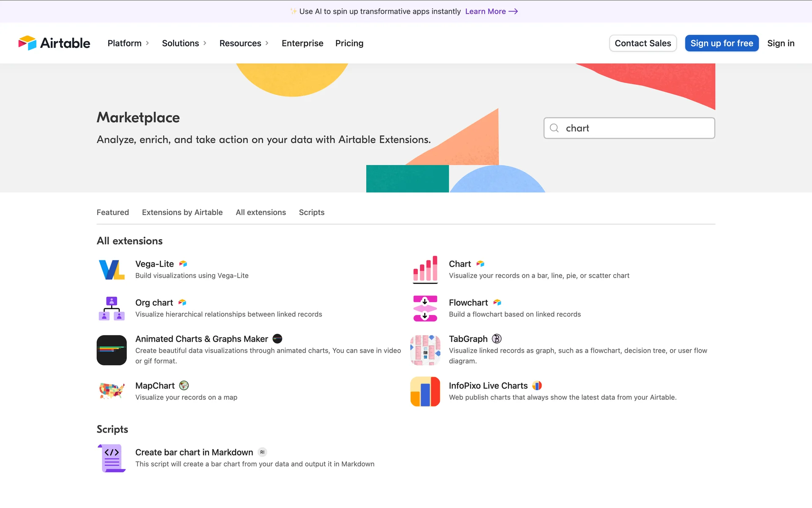Image resolution: width=812 pixels, height=508 pixels.
Task: Click the Contact Sales button
Action: 642,43
